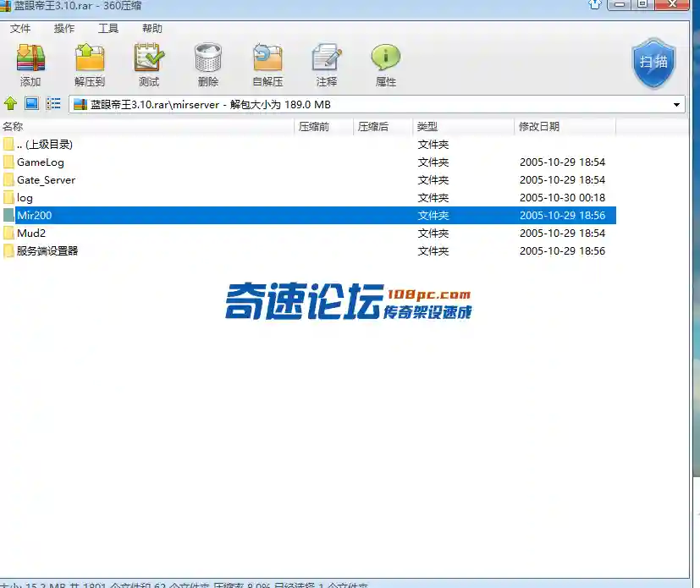Select the 服务端设置器 folder name

pos(47,251)
